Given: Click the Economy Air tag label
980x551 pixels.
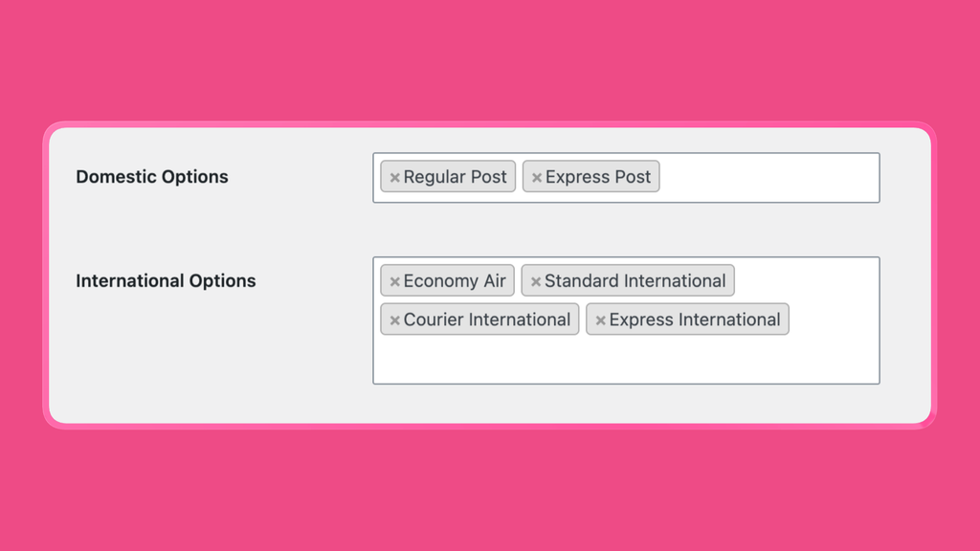Looking at the screenshot, I should 455,281.
